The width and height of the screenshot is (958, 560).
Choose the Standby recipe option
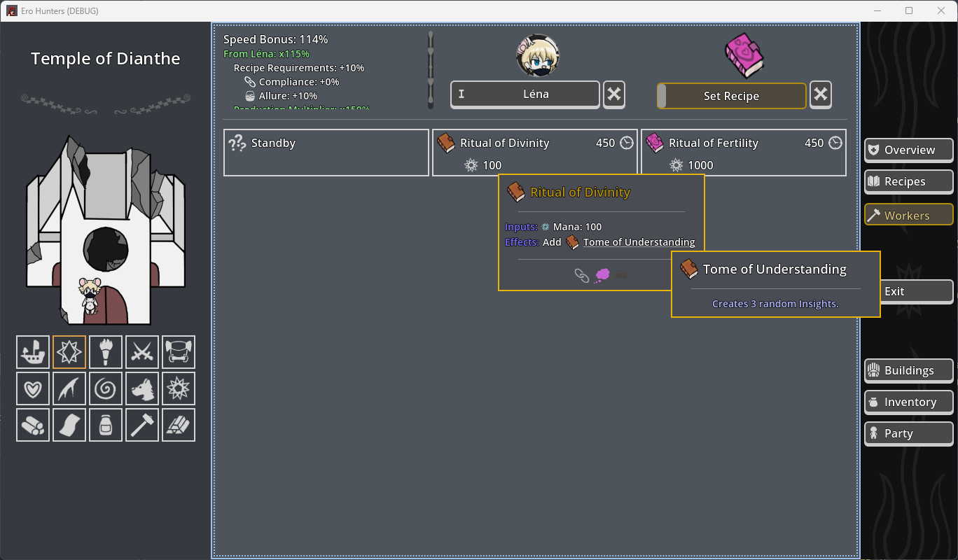pyautogui.click(x=326, y=153)
